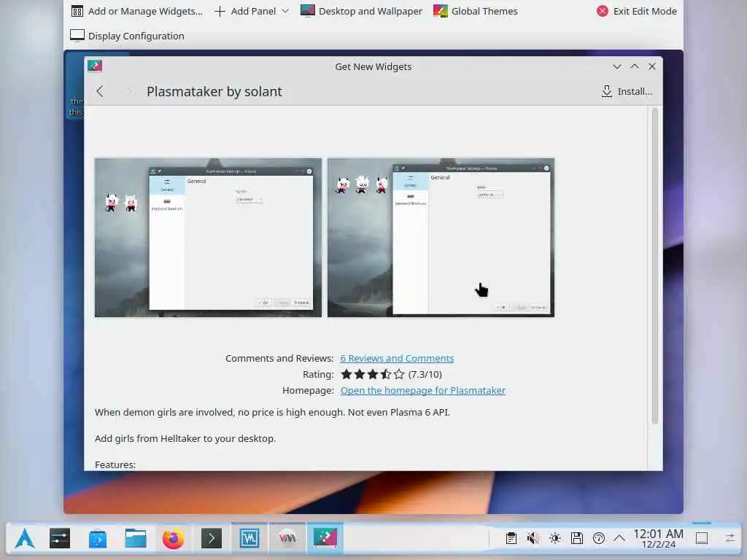Open the updates notifier tray icon
Image resolution: width=747 pixels, height=560 pixels.
[599, 539]
